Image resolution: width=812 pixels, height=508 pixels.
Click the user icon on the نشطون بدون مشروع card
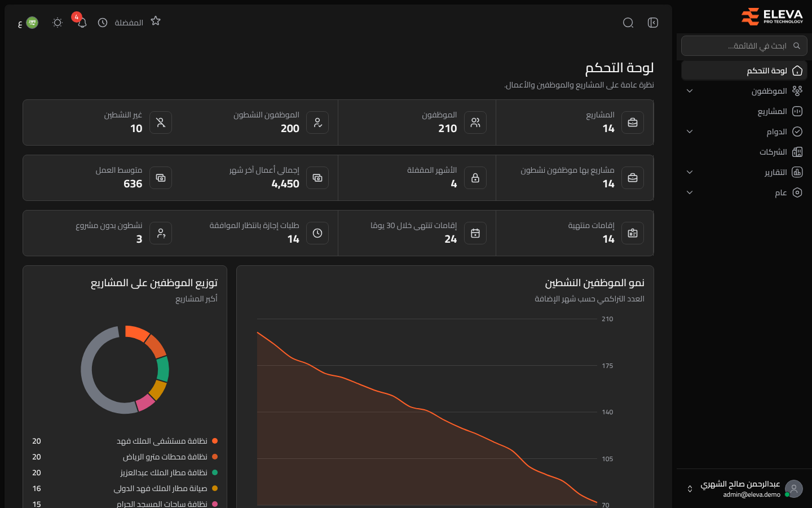click(x=161, y=233)
